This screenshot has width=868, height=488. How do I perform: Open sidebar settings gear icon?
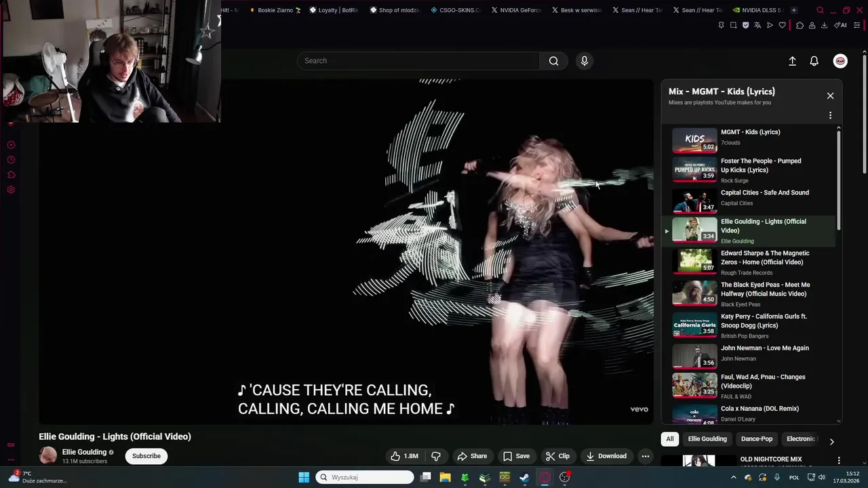11,190
